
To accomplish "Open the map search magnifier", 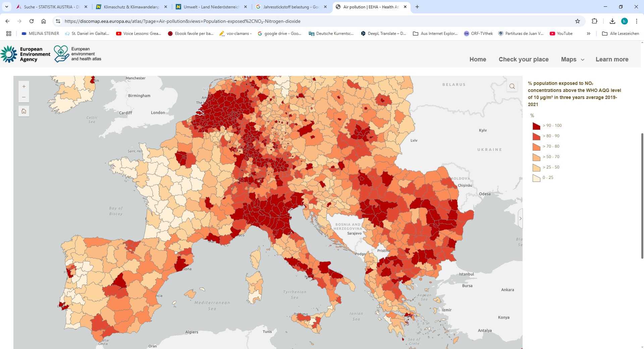I will (x=512, y=86).
